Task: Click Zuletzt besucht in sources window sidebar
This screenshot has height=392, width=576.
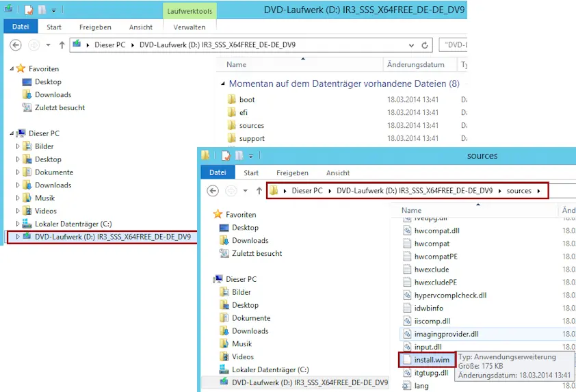Action: [x=257, y=254]
